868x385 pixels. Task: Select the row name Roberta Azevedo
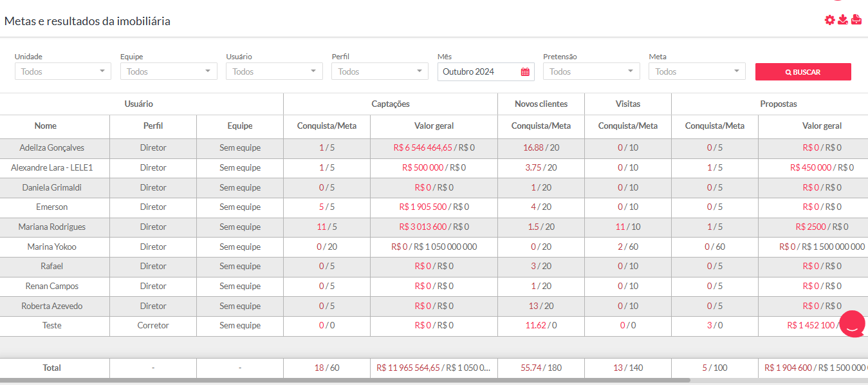[x=52, y=306]
